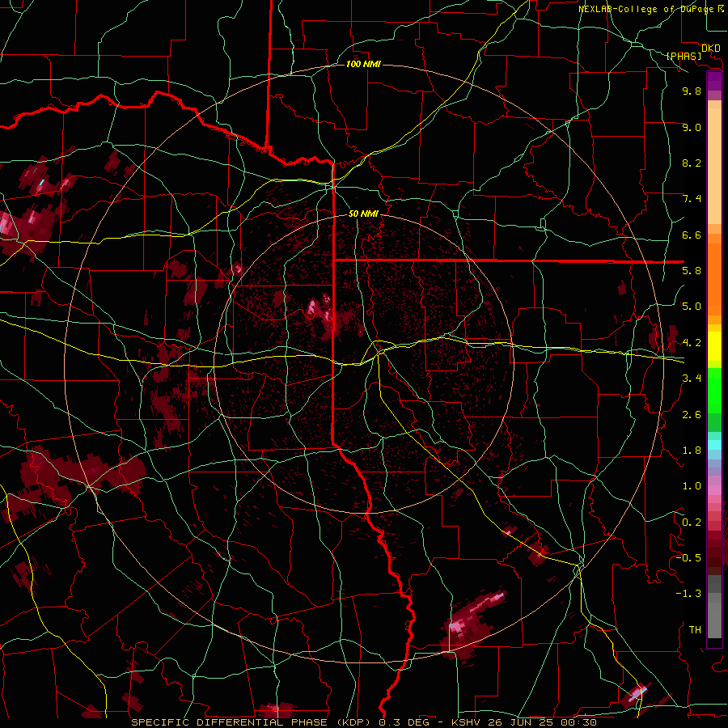
Task: Select the 1.8 scale value
Action: (x=692, y=451)
